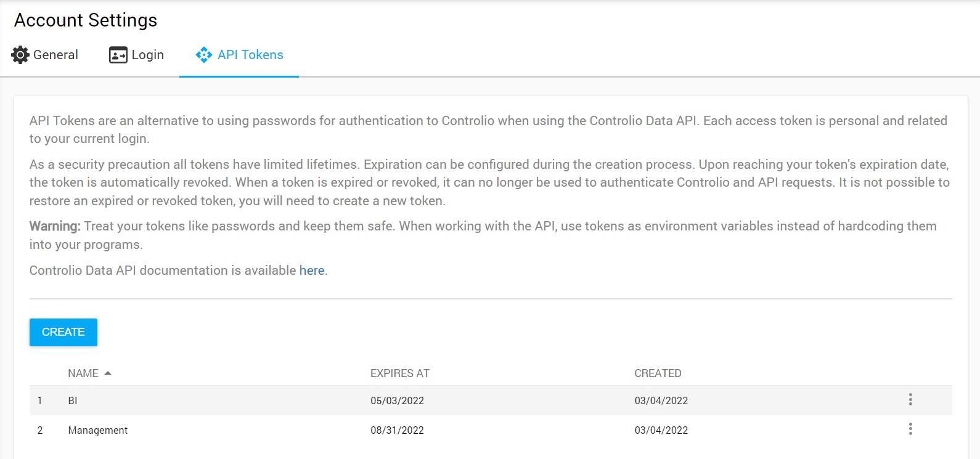The image size is (980, 459).
Task: Click the 08/31/2022 expiration date cell
Action: (x=397, y=430)
